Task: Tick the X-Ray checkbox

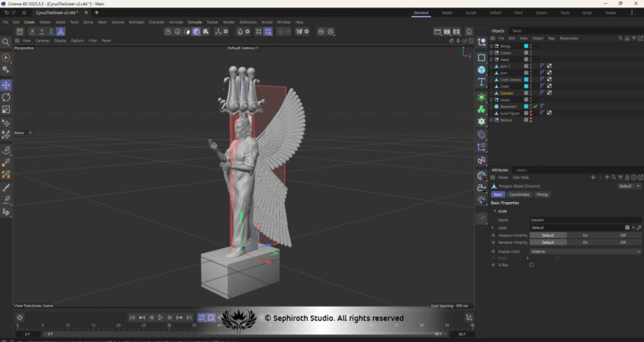Action: pos(532,265)
